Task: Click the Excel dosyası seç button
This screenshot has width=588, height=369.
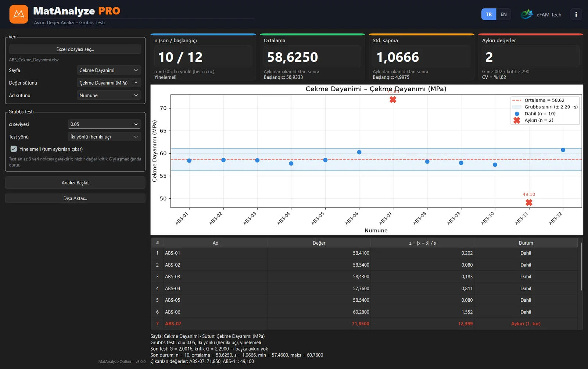Action: click(75, 49)
